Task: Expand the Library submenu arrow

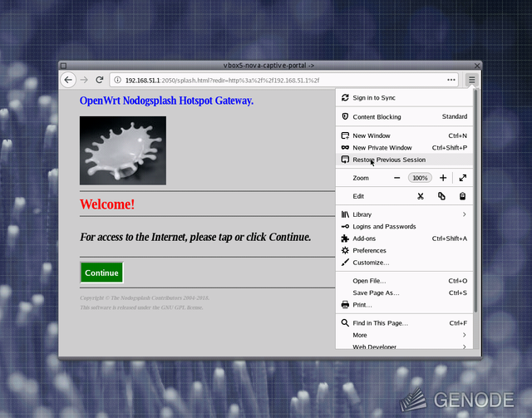Action: coord(464,214)
